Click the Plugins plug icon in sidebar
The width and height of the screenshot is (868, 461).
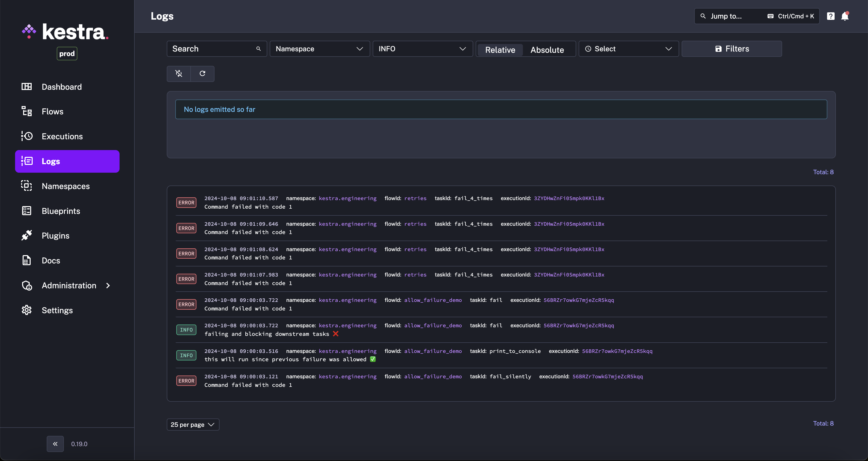click(x=27, y=235)
